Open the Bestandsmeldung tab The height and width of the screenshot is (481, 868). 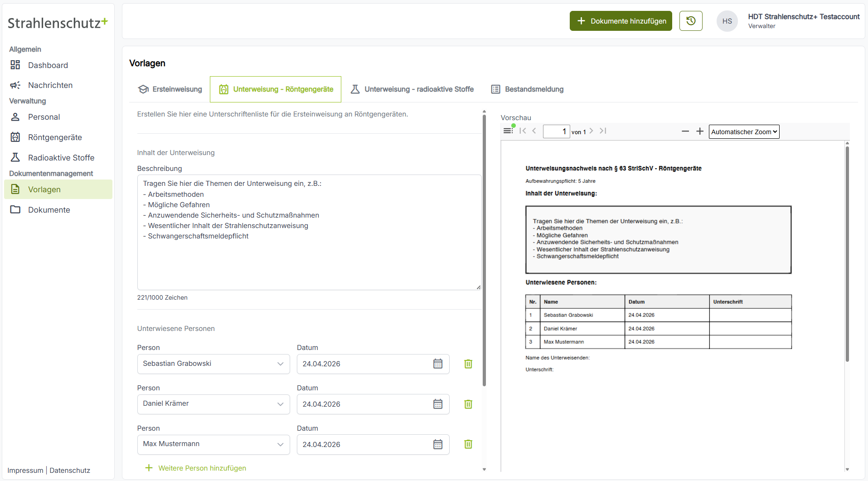[x=528, y=89]
